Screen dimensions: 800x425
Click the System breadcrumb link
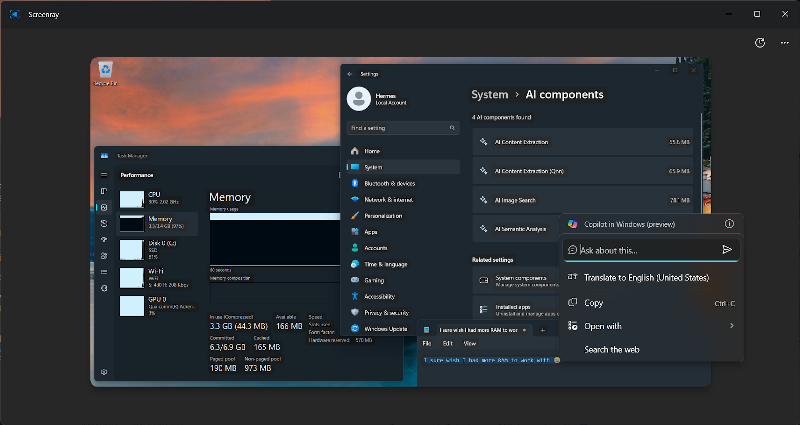490,95
